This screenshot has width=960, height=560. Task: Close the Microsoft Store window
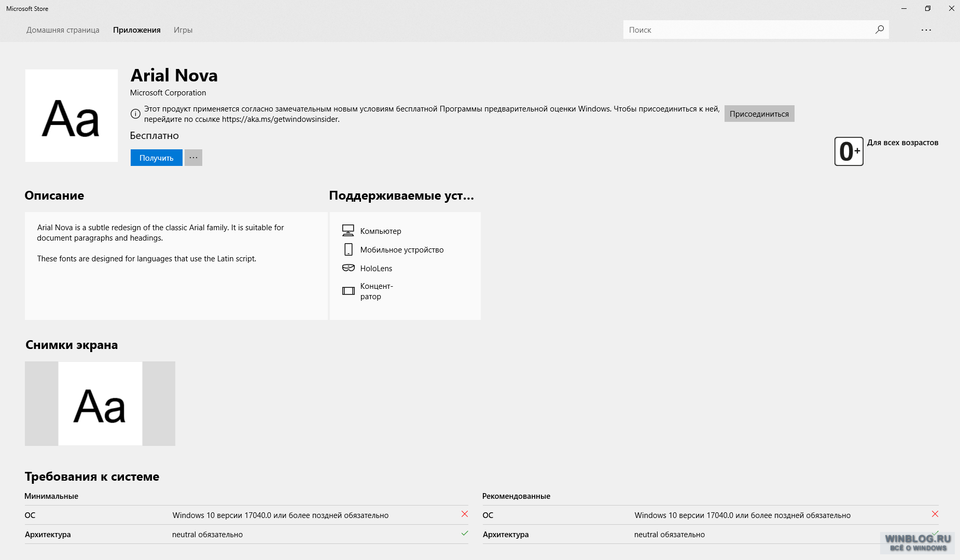point(951,8)
